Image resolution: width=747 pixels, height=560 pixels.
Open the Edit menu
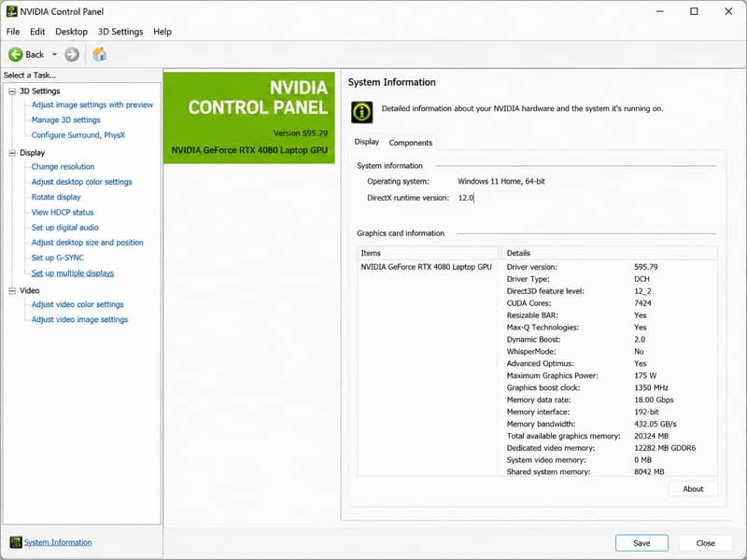pos(37,32)
